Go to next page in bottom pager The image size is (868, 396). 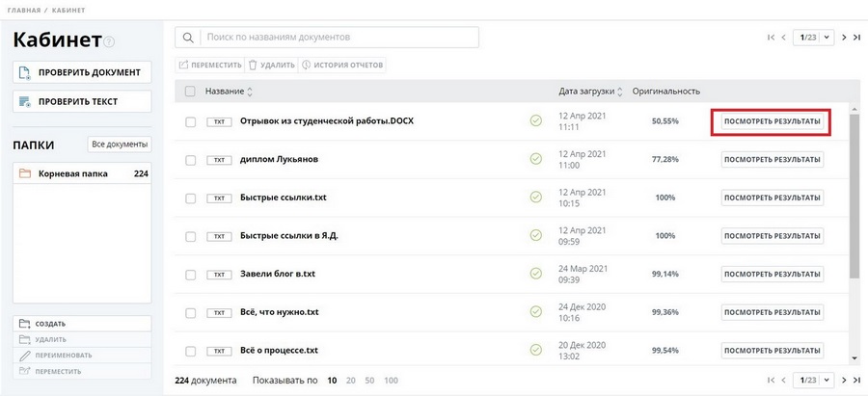click(x=844, y=380)
